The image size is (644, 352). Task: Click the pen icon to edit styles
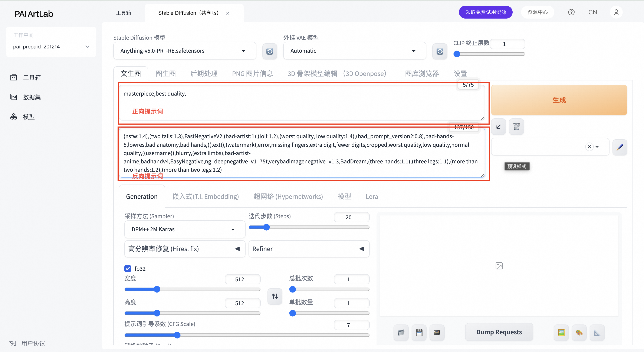(620, 147)
